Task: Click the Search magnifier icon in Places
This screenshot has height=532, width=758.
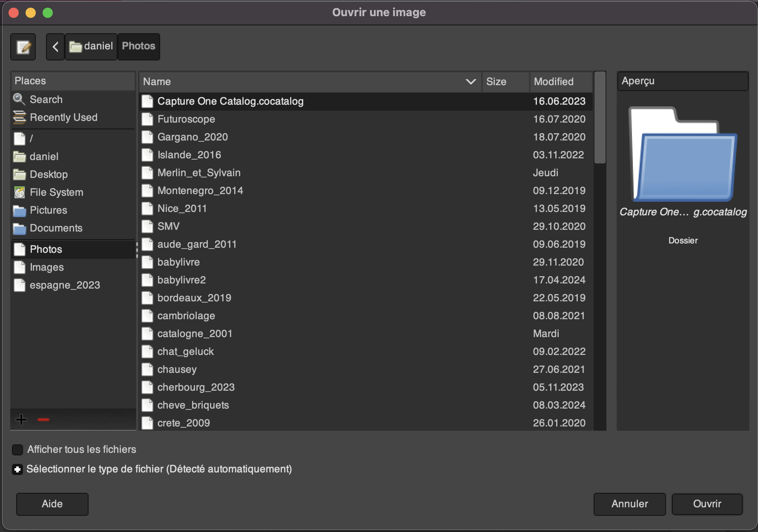Action: [x=19, y=99]
